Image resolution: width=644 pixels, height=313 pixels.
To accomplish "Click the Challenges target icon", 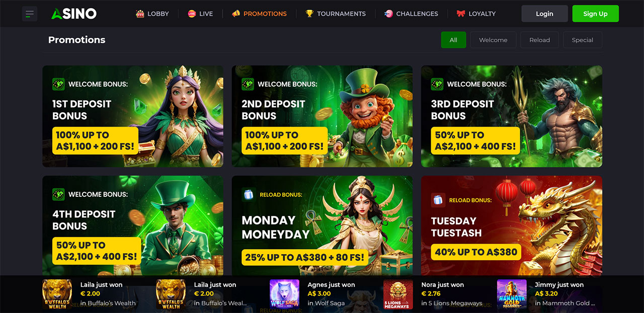I will click(x=388, y=14).
